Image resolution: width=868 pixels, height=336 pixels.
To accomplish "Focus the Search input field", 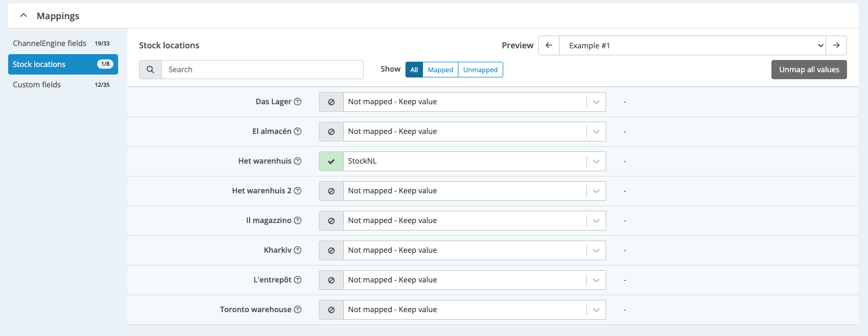I will (262, 69).
